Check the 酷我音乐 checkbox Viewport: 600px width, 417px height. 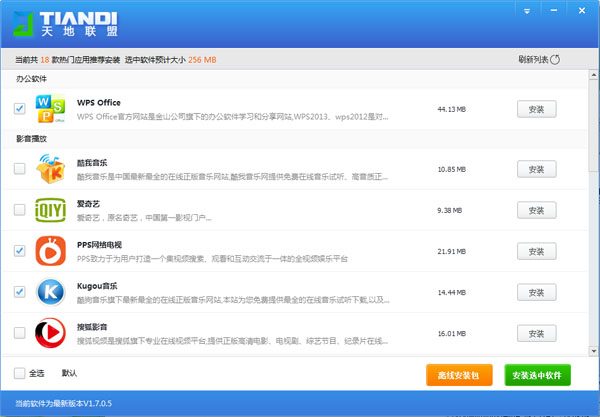(20, 169)
